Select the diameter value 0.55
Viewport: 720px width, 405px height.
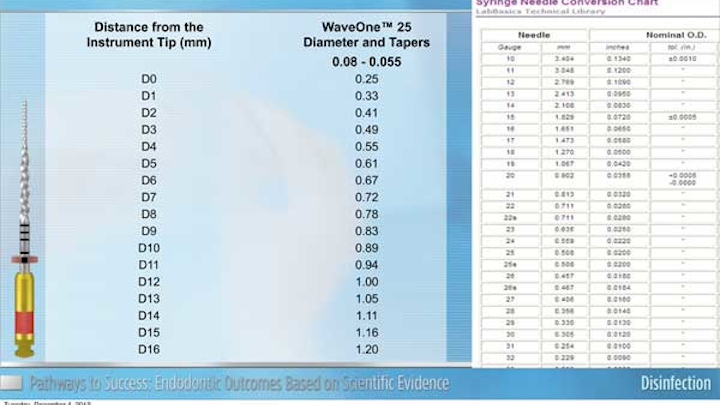coord(366,147)
